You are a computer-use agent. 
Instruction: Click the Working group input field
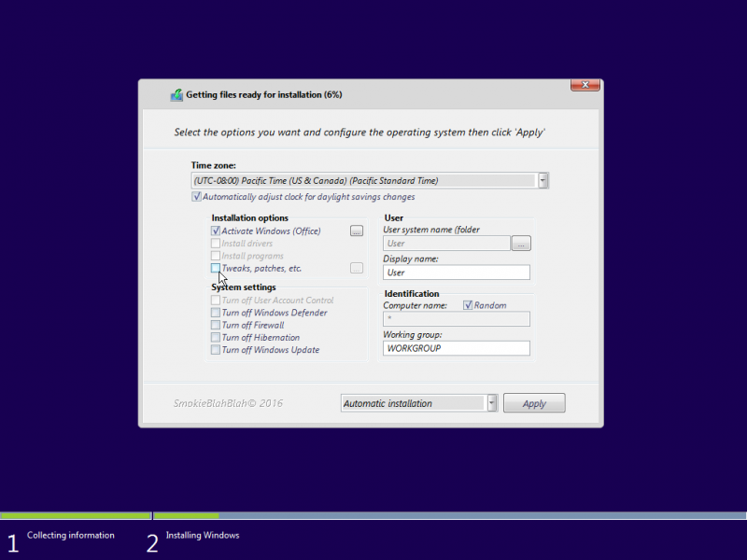[457, 348]
